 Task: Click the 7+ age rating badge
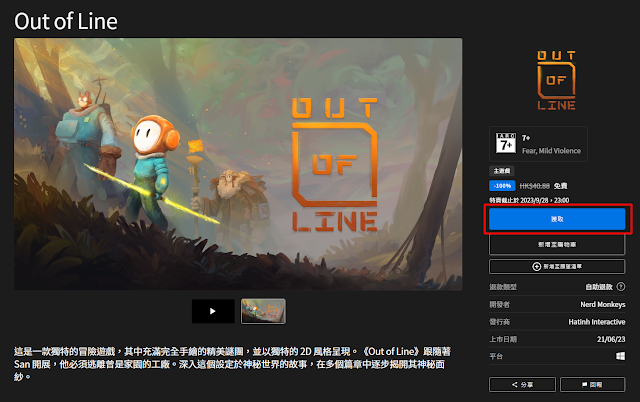[506, 143]
